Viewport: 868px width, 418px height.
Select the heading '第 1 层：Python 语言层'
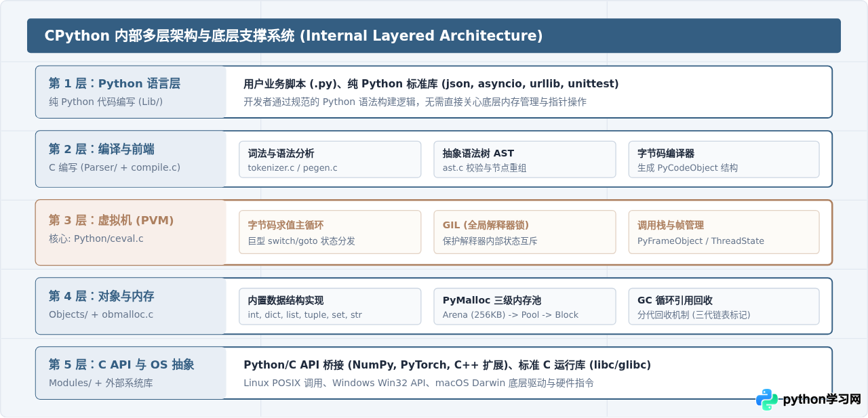(115, 84)
